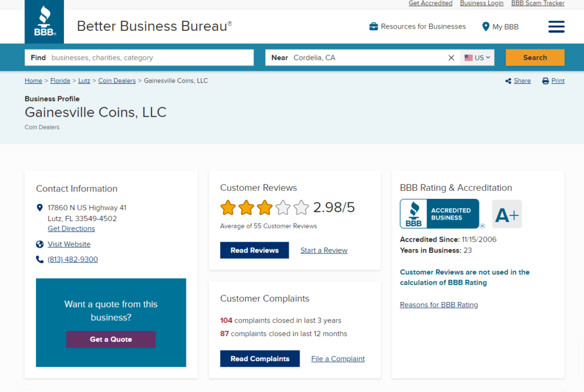Click "87 complaints closed in last 12 months"

coord(283,334)
